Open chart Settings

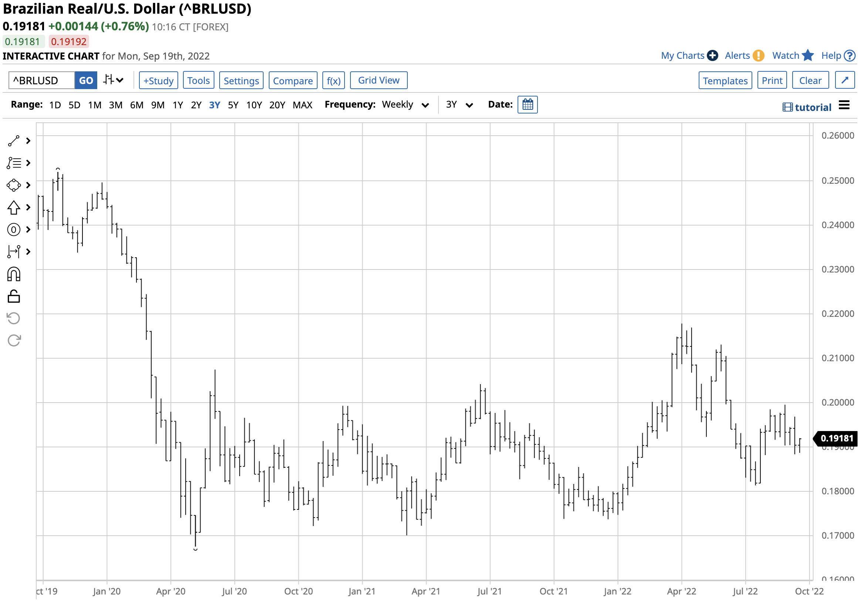(242, 81)
